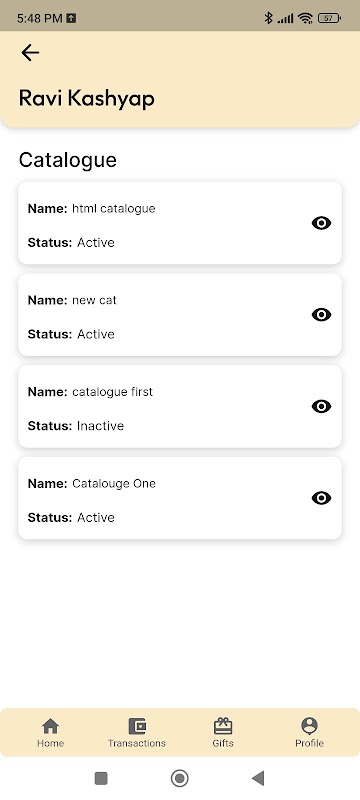This screenshot has height=800, width=360.
Task: Select the new cat card
Action: click(180, 315)
